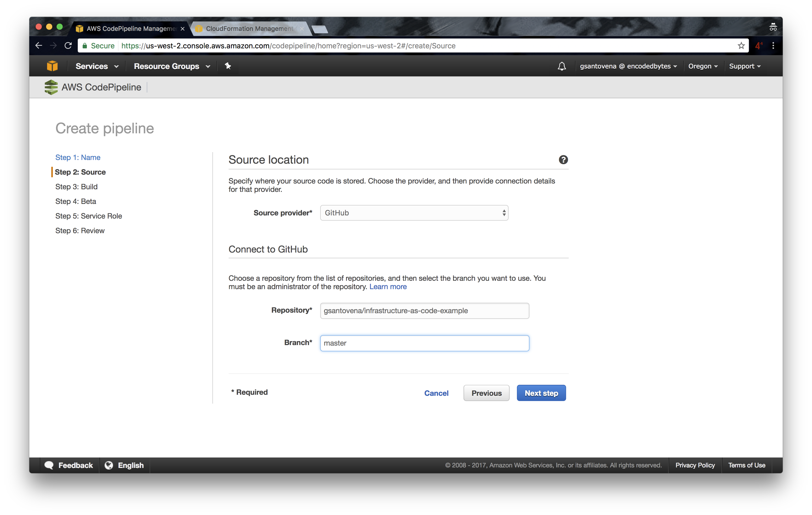Click the browser back arrow
This screenshot has height=515, width=812.
pos(39,46)
